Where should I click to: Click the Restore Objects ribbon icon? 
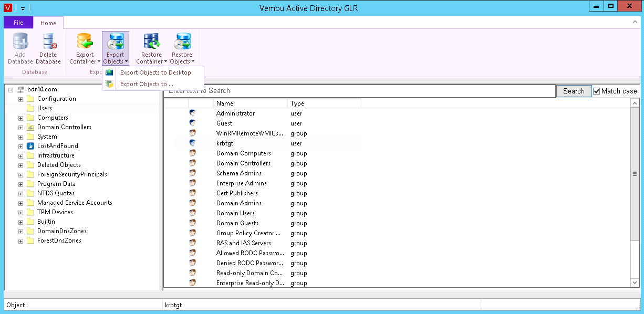click(182, 41)
